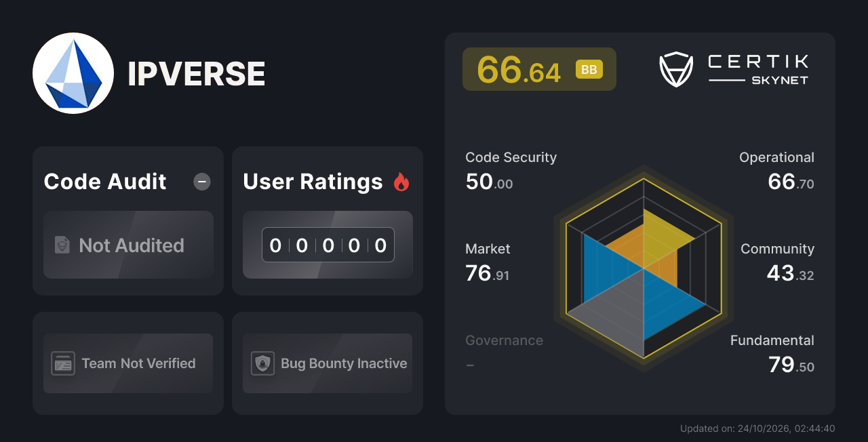The width and height of the screenshot is (868, 442).
Task: Click the User Ratings heading
Action: point(313,182)
